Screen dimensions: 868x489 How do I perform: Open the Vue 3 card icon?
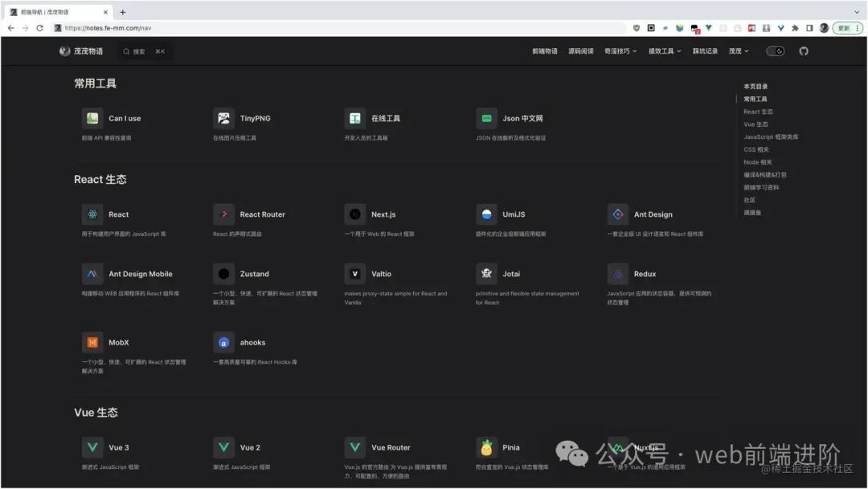tap(92, 447)
